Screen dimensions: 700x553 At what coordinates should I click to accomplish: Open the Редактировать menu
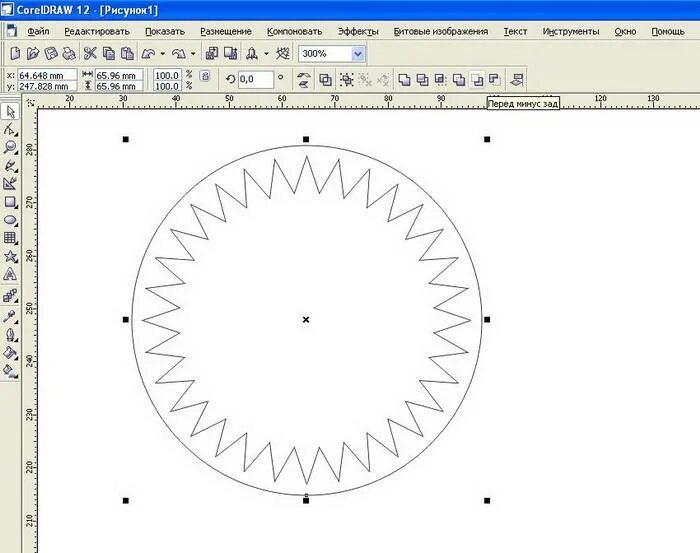97,32
